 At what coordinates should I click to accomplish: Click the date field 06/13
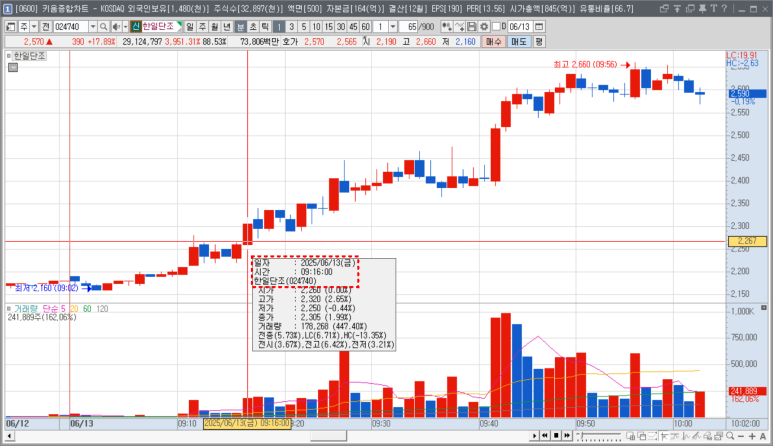pos(520,27)
